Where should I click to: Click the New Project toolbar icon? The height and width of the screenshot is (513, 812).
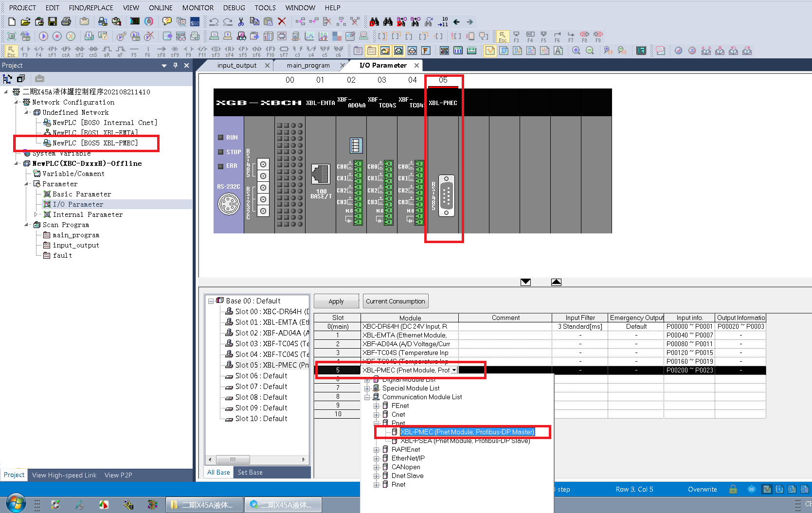click(x=12, y=22)
